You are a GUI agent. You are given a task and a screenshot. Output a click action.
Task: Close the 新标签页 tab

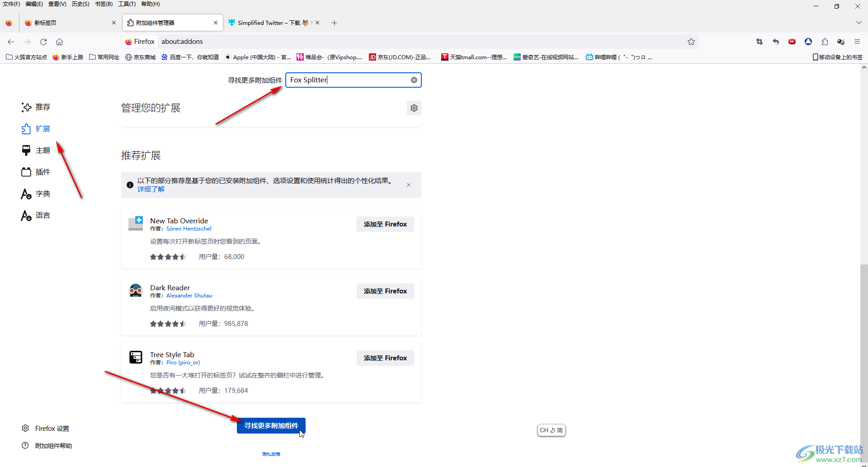coord(114,23)
